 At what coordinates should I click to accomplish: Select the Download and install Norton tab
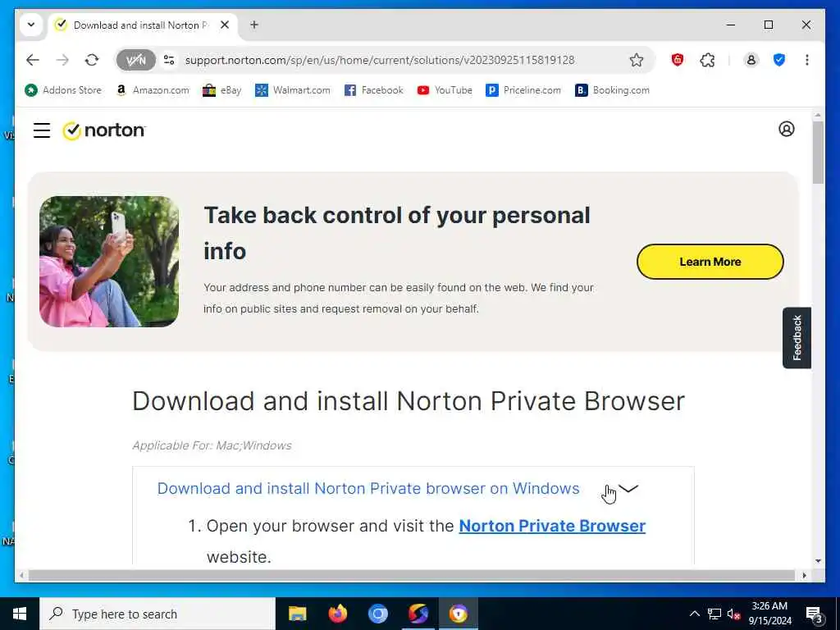click(x=140, y=25)
